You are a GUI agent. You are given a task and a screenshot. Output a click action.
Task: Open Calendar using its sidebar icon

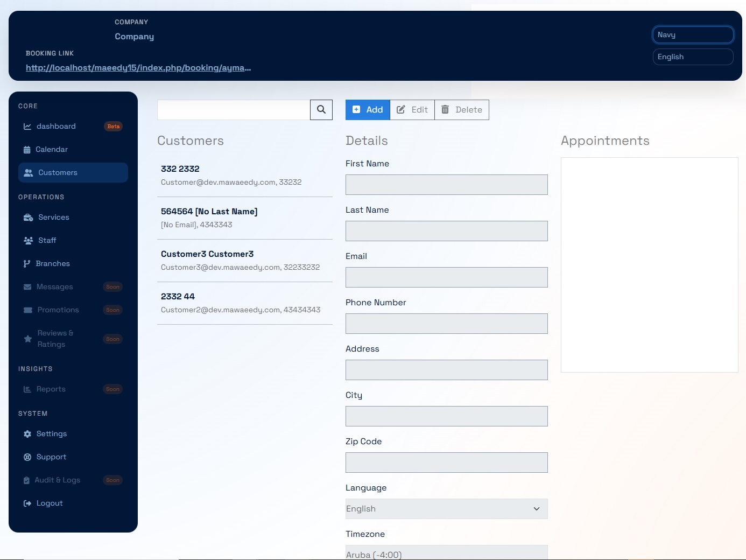(27, 149)
